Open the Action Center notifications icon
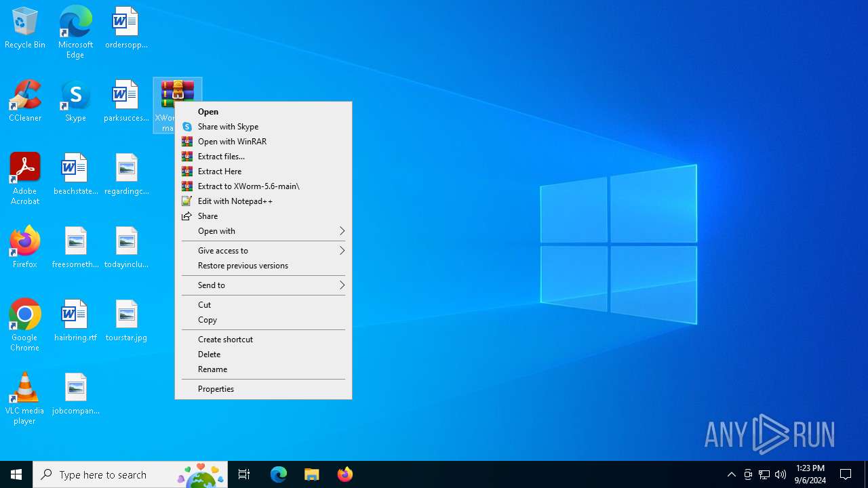 click(846, 474)
